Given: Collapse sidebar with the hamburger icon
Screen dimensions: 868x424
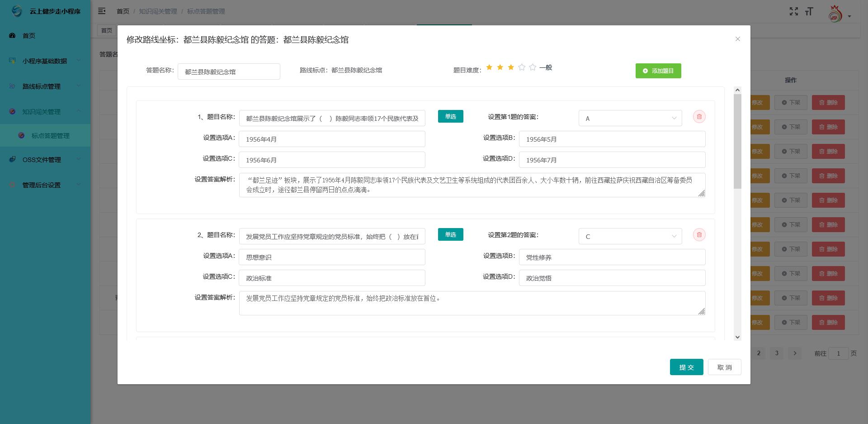Looking at the screenshot, I should pos(102,11).
